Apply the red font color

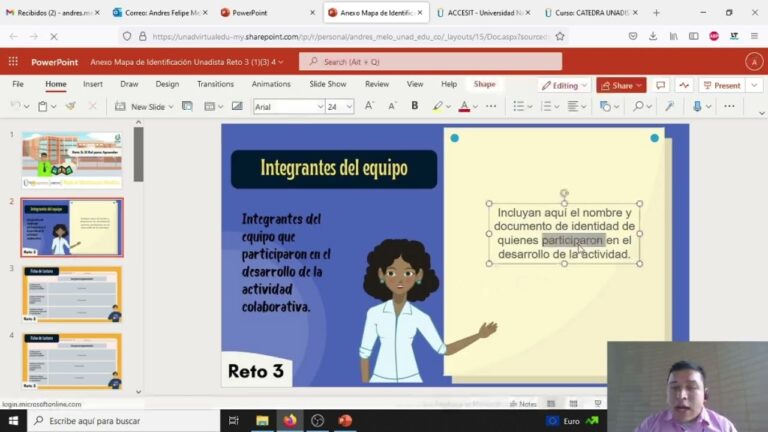pyautogui.click(x=464, y=106)
